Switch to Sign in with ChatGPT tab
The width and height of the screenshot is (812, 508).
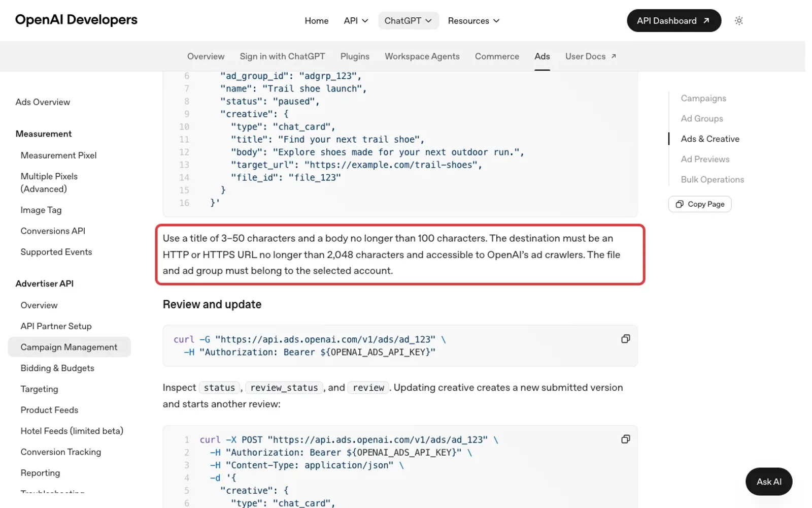tap(282, 56)
